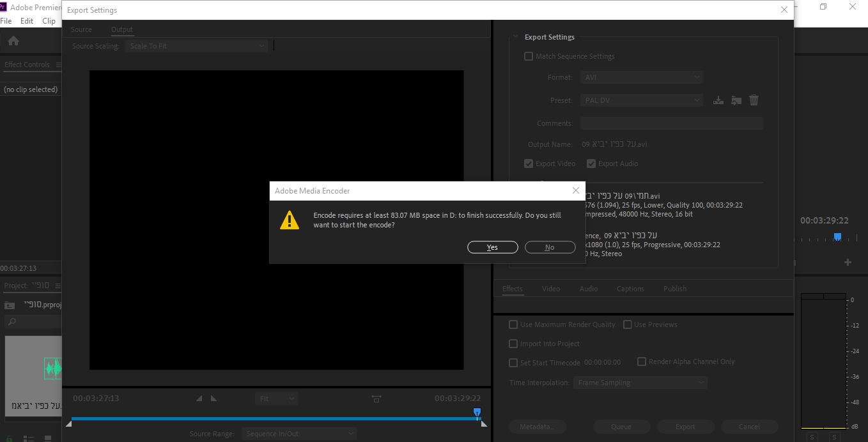Click the Save Preset icon
Viewport: 868px width, 442px height.
tap(718, 100)
